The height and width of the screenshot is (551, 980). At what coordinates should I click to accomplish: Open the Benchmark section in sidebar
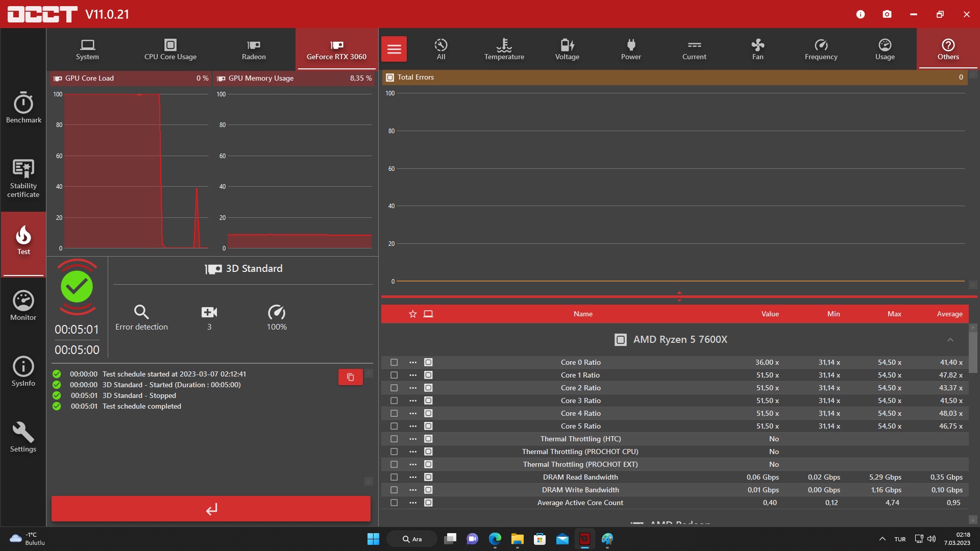tap(23, 108)
